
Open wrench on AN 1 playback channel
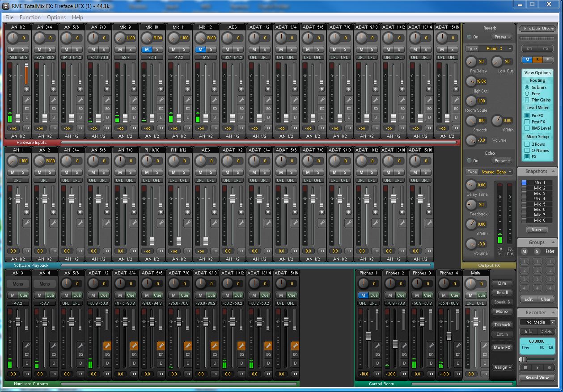point(26,222)
